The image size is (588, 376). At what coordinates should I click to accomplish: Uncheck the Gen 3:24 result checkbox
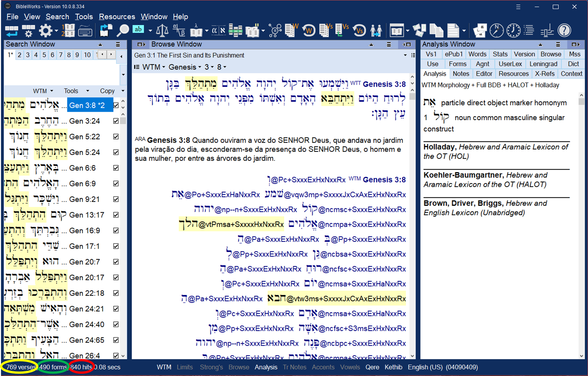(116, 121)
